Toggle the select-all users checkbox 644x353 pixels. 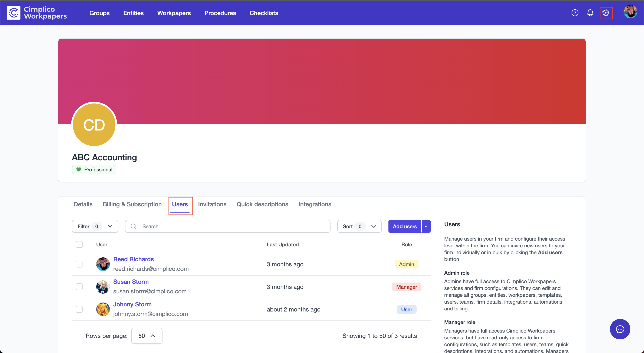pos(79,244)
